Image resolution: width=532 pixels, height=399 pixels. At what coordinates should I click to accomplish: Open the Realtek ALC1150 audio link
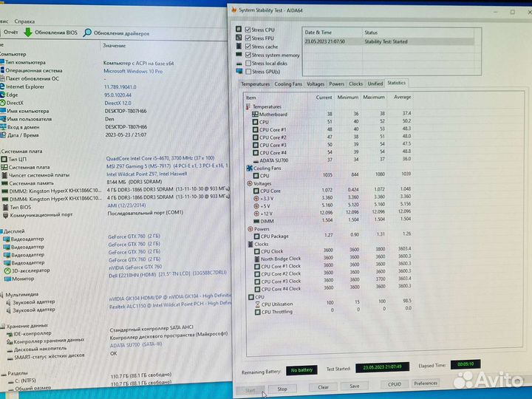point(170,305)
